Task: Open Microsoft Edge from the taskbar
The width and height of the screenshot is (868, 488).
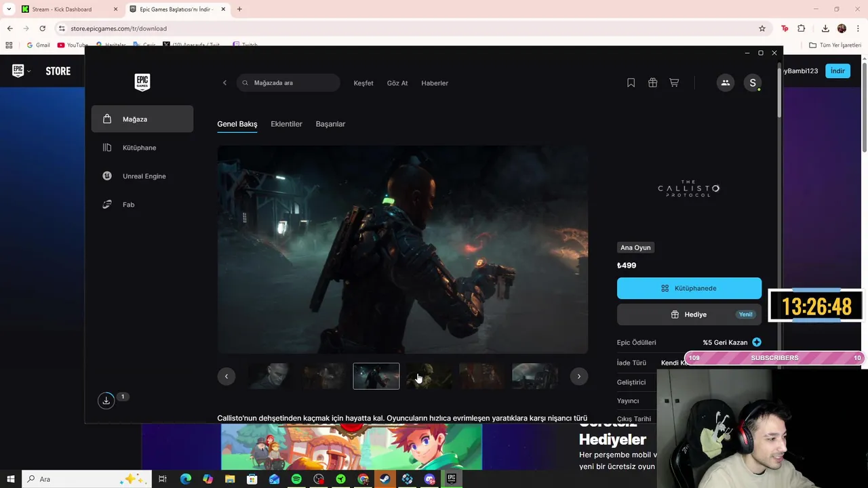Action: tap(186, 479)
